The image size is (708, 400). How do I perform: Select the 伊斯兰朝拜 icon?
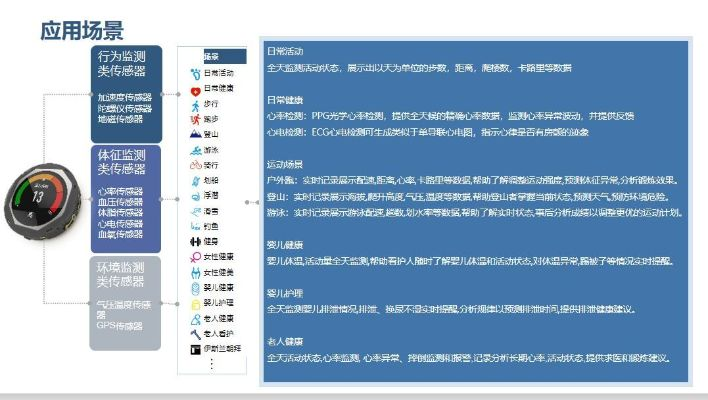195,348
